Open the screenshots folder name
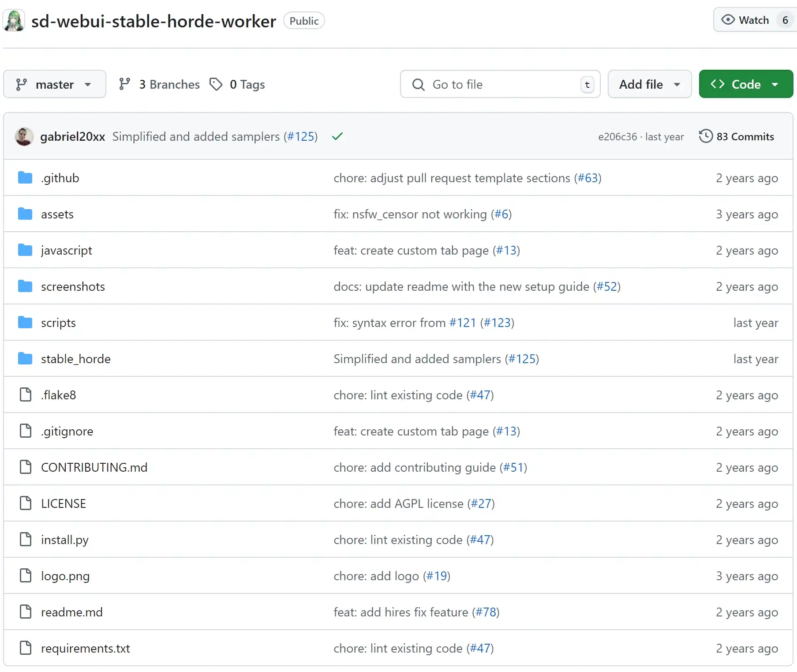The width and height of the screenshot is (797, 672). point(73,287)
